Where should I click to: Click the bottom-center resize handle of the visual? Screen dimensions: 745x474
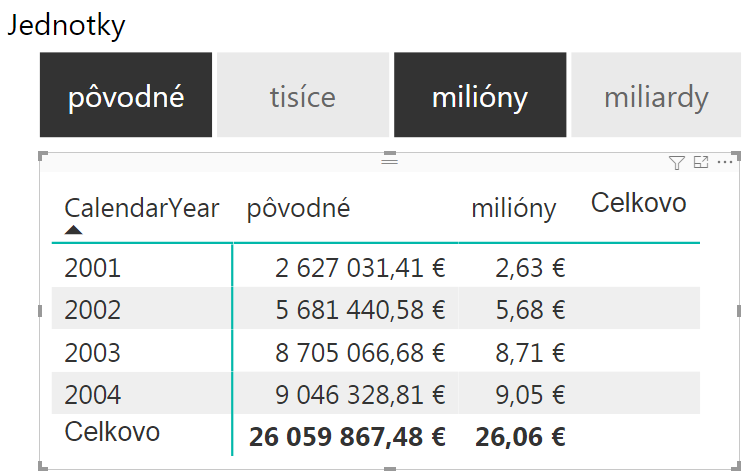pos(390,469)
